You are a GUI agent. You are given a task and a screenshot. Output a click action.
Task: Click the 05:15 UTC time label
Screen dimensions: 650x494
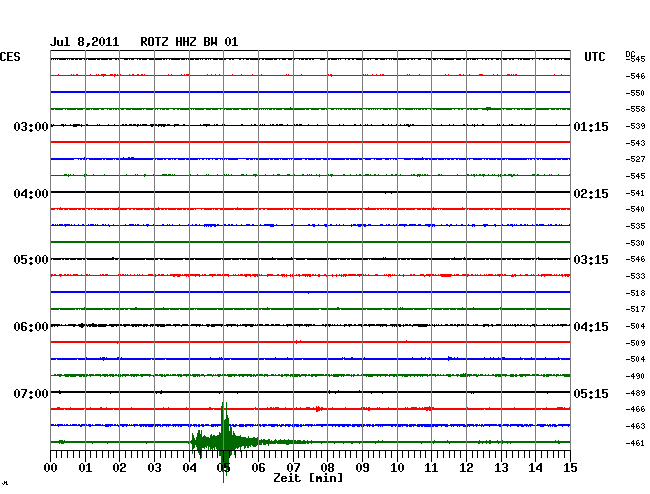coord(591,393)
